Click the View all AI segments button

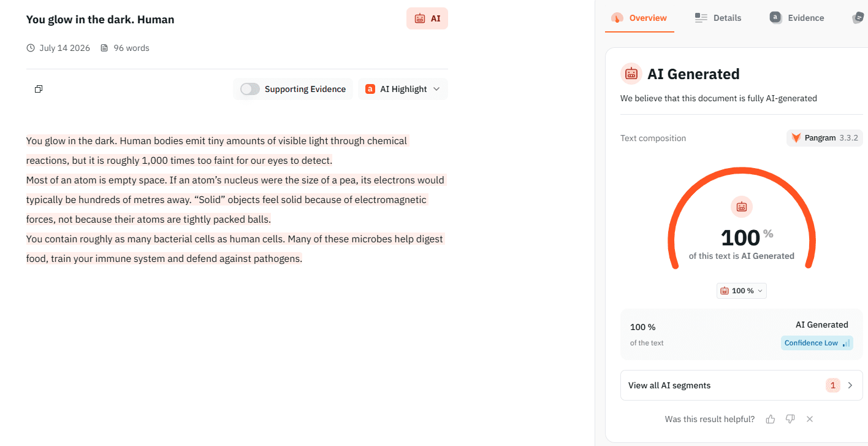pyautogui.click(x=742, y=385)
